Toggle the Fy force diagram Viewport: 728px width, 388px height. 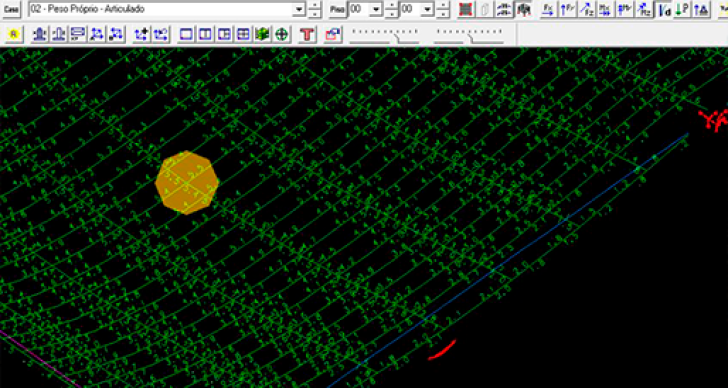click(x=567, y=9)
